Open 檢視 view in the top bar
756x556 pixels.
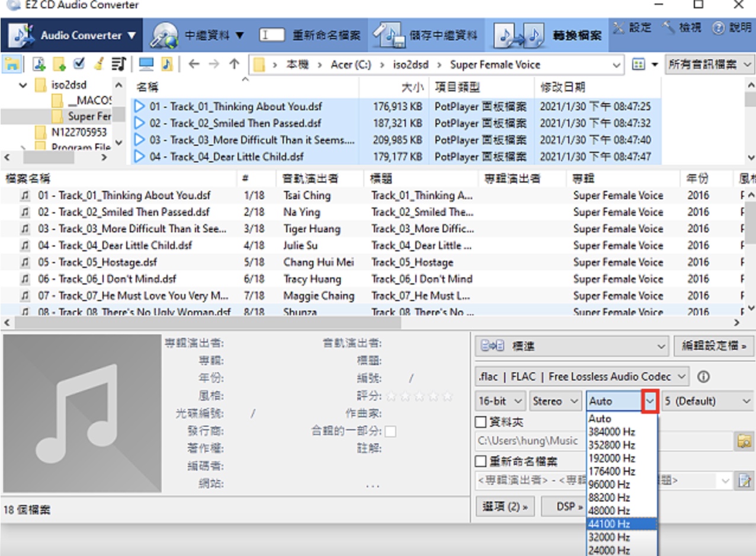click(x=682, y=28)
